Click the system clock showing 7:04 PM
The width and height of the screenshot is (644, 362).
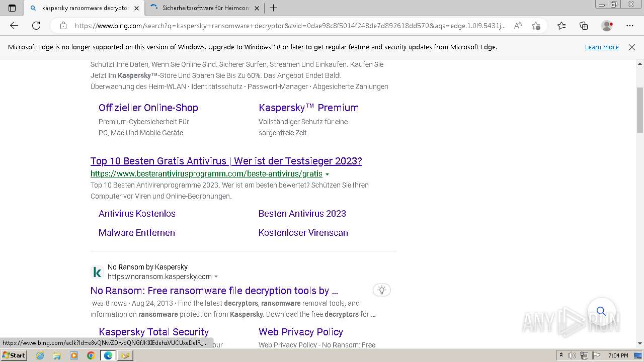(618, 355)
